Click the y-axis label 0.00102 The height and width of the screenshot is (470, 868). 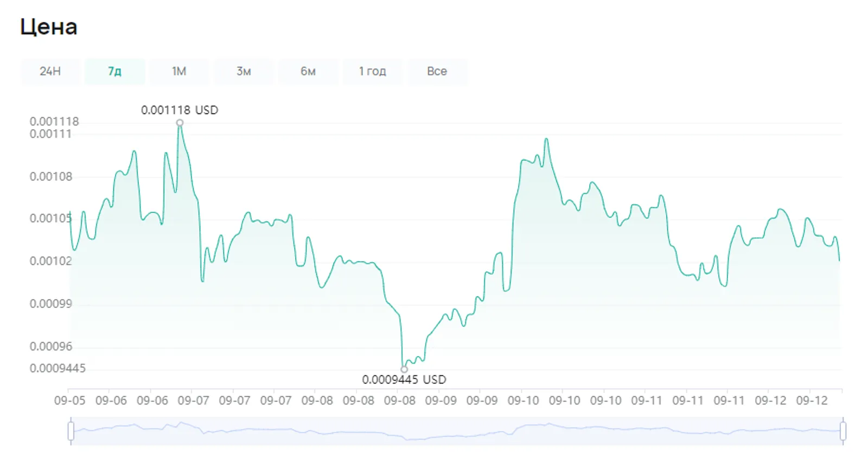coord(51,261)
